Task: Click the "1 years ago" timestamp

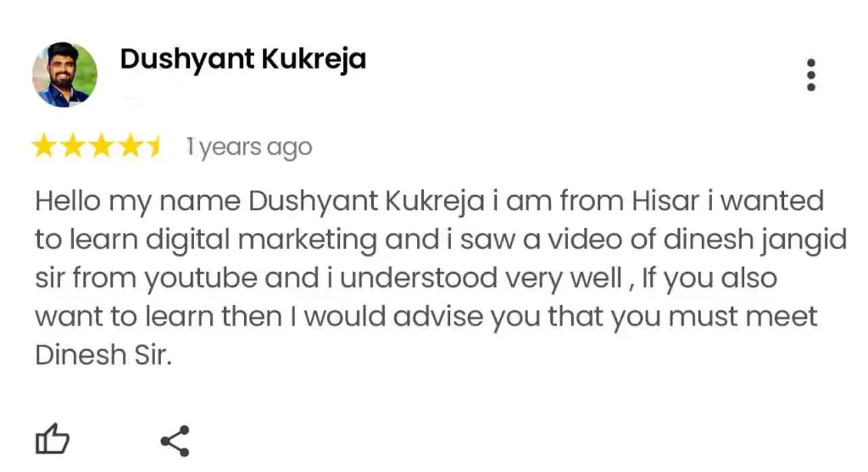Action: [249, 147]
